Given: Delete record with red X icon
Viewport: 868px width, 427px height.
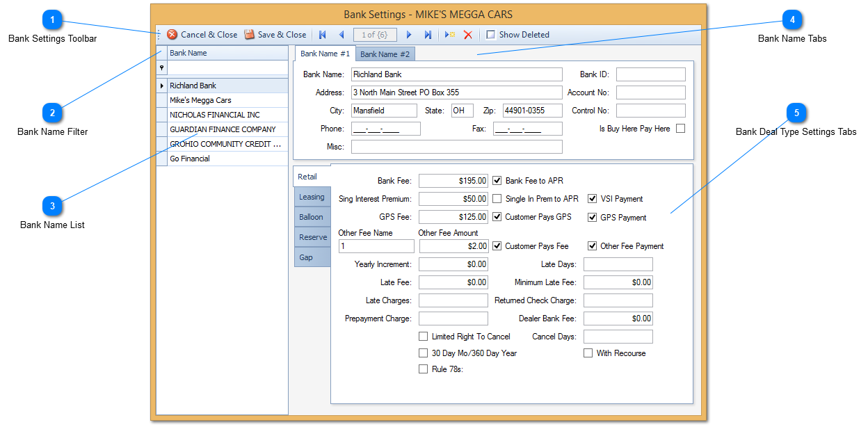Looking at the screenshot, I should coord(468,35).
